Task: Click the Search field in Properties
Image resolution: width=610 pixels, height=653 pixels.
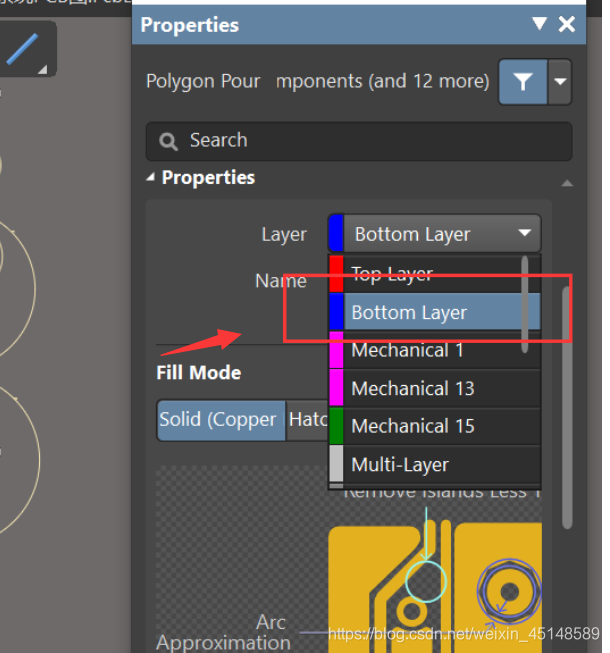Action: coord(360,141)
